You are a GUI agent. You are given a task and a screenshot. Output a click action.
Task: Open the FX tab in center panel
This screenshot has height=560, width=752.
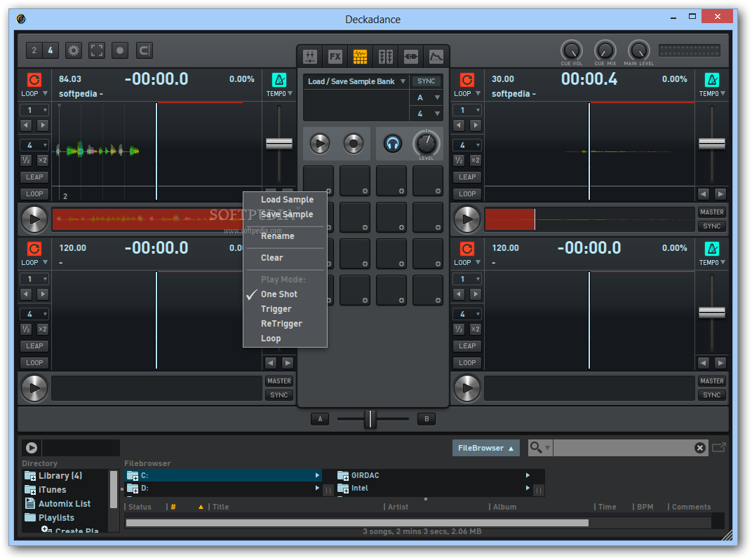335,57
